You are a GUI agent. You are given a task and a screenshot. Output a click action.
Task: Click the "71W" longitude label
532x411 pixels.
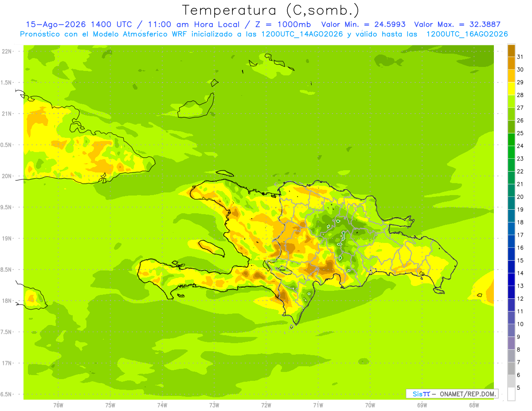(318, 405)
